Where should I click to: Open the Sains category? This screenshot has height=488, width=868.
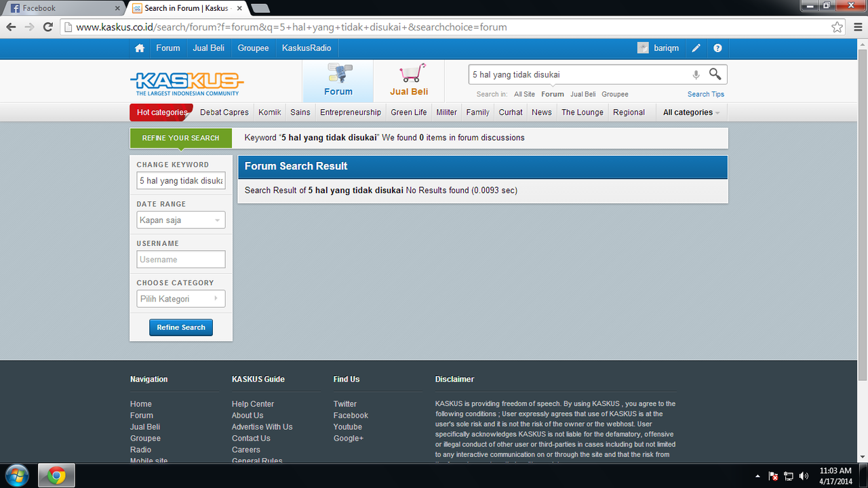(x=300, y=113)
